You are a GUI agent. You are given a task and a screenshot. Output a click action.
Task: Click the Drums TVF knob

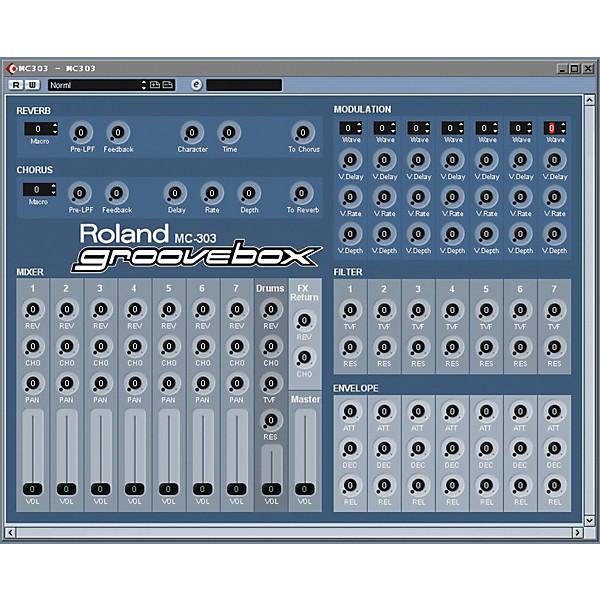tap(271, 383)
